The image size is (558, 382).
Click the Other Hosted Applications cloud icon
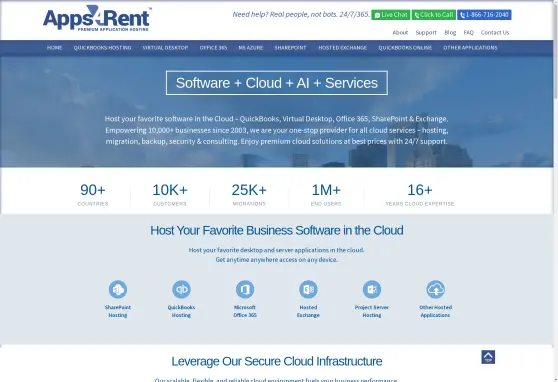point(436,289)
